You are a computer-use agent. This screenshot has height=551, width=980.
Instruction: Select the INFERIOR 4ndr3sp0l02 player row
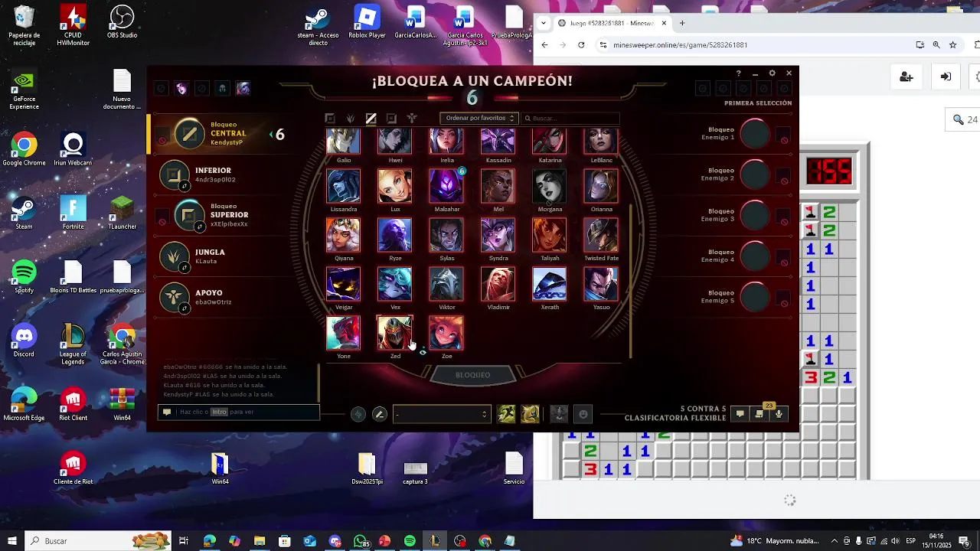tap(222, 175)
